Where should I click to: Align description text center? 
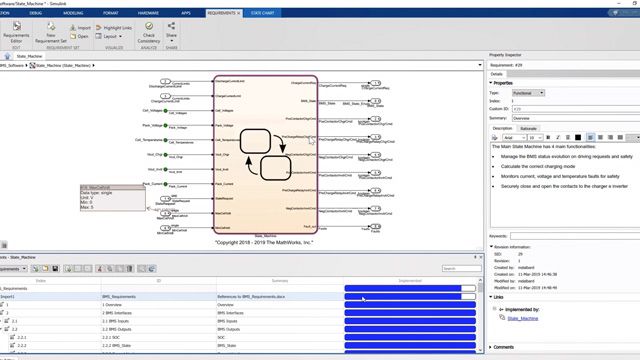click(x=600, y=138)
